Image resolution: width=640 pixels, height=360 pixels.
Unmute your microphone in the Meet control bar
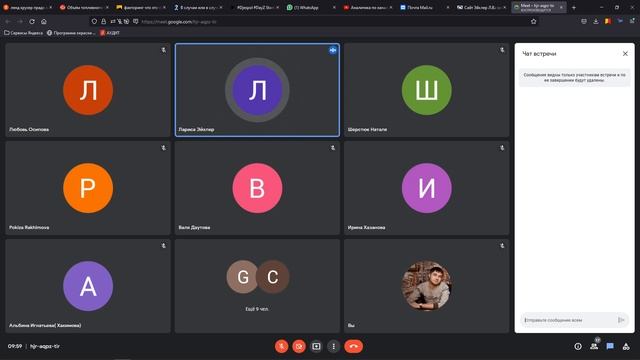point(281,346)
